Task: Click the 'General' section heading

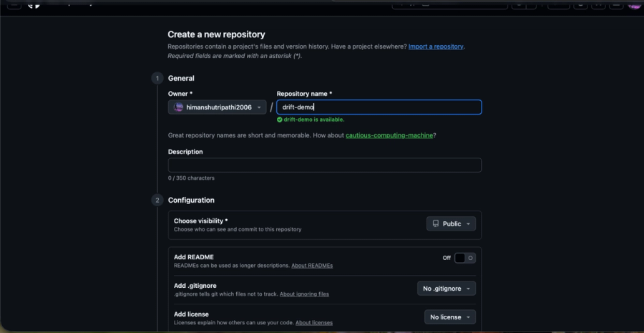Action: coord(181,78)
